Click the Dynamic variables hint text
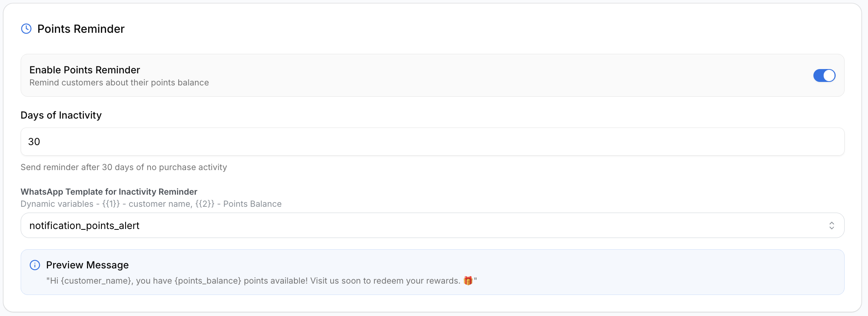The image size is (868, 316). 151,204
